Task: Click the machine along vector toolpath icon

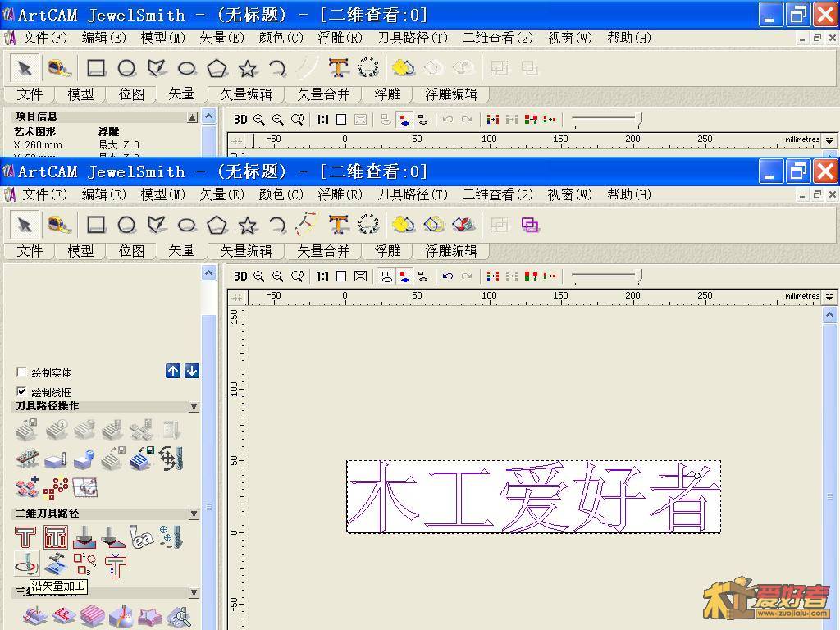Action: pos(26,564)
